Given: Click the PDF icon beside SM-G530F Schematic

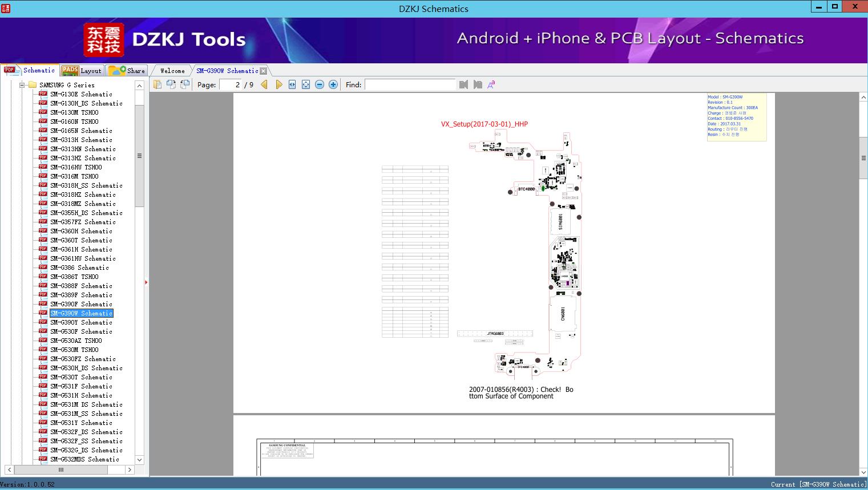Looking at the screenshot, I should tap(43, 331).
